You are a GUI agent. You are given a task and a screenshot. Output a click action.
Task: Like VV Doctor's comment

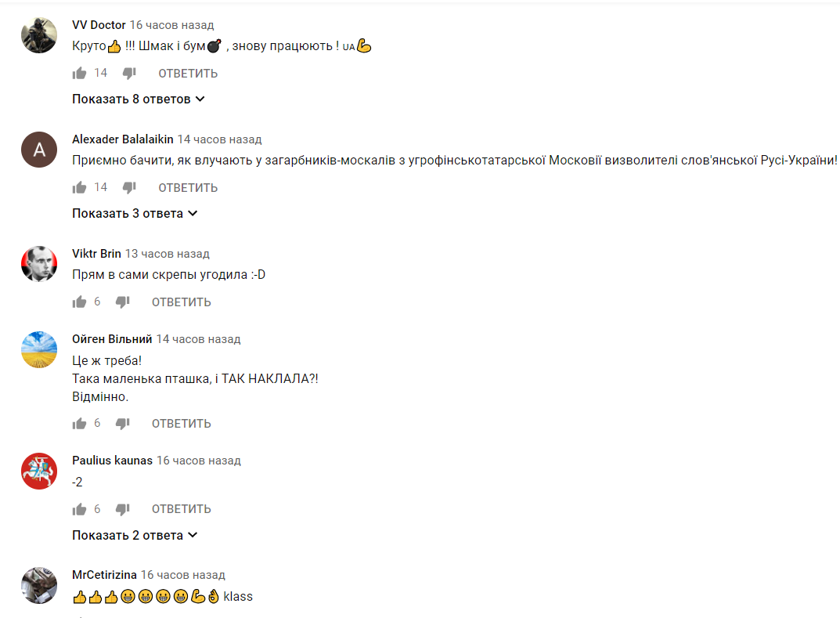pyautogui.click(x=79, y=73)
